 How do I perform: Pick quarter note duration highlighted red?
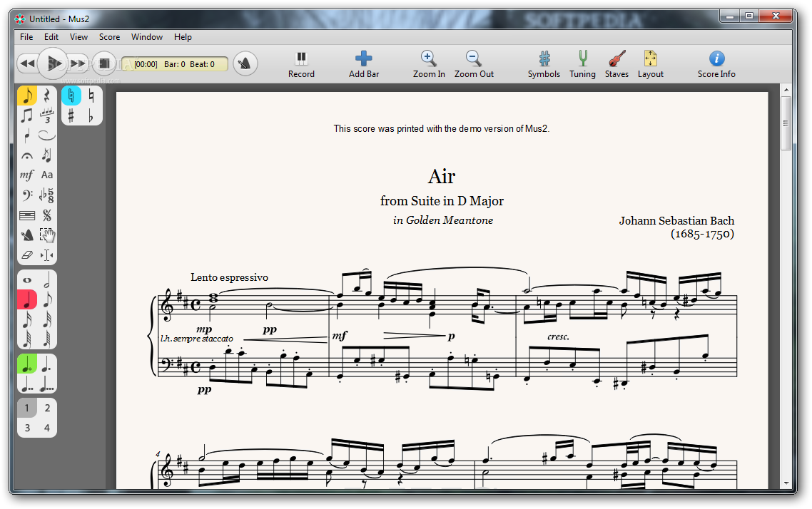(27, 299)
